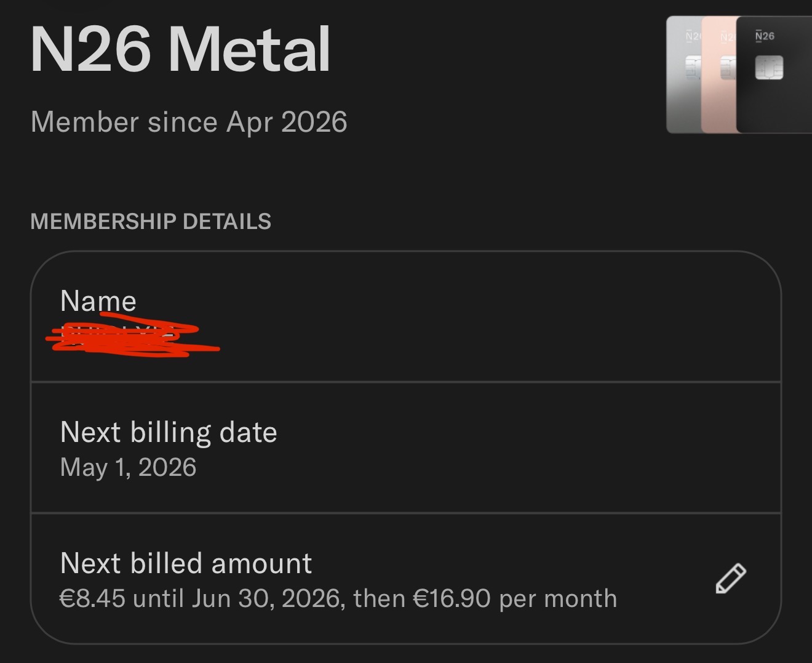
Task: Open the Next billed amount label
Action: tap(186, 563)
